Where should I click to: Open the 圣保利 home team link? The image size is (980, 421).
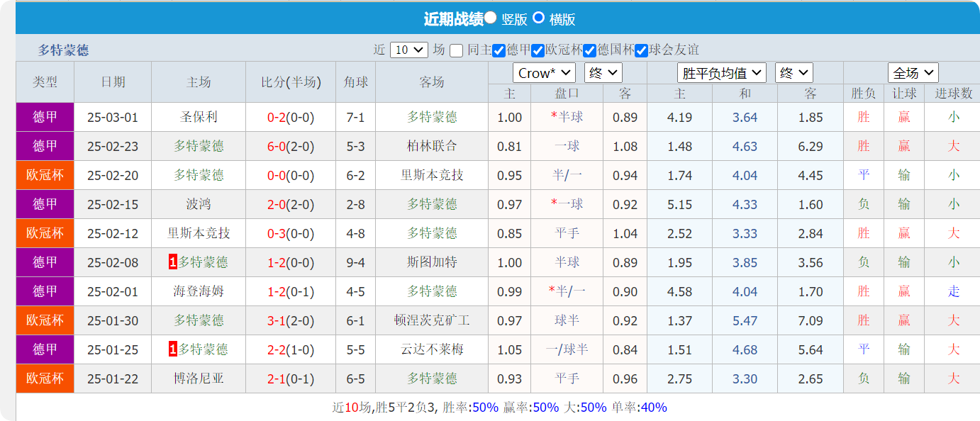point(198,117)
